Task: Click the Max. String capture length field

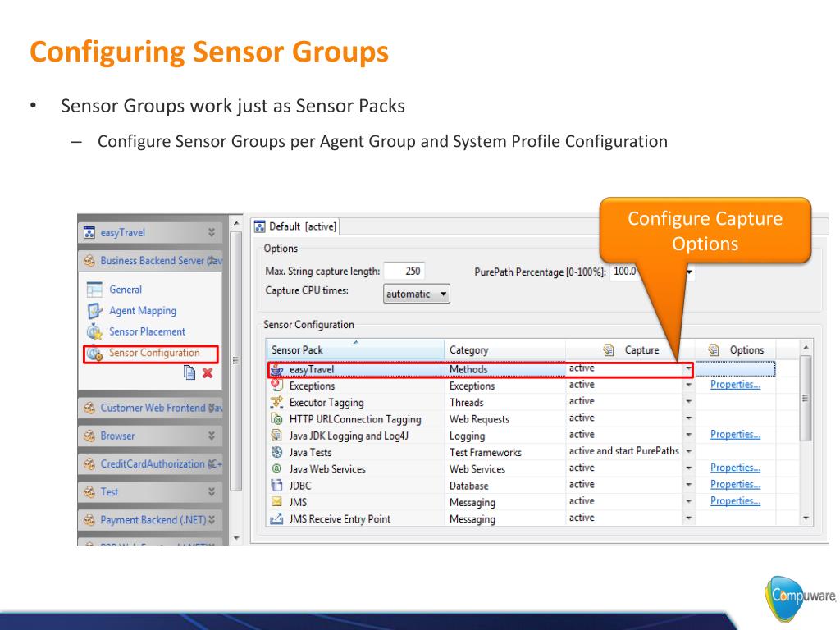Action: (x=404, y=271)
